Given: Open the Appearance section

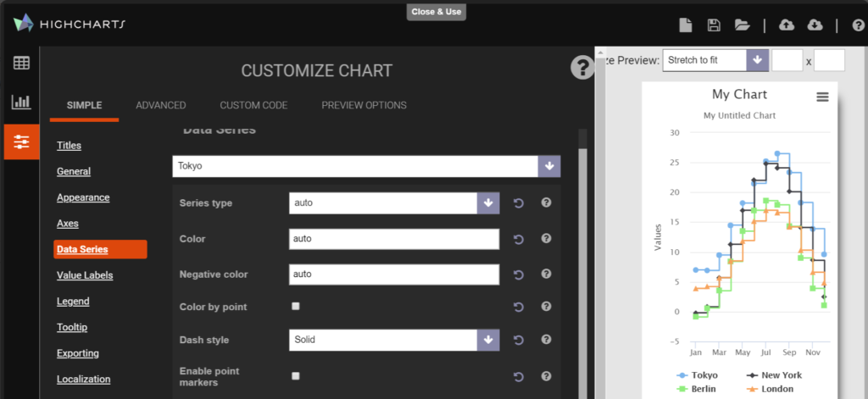Looking at the screenshot, I should [x=83, y=197].
